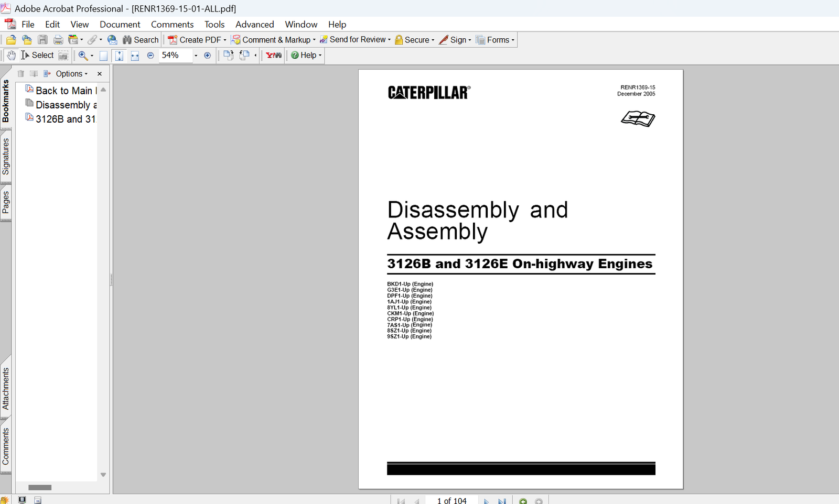
Task: Click the expand current bookmark icon
Action: [47, 73]
